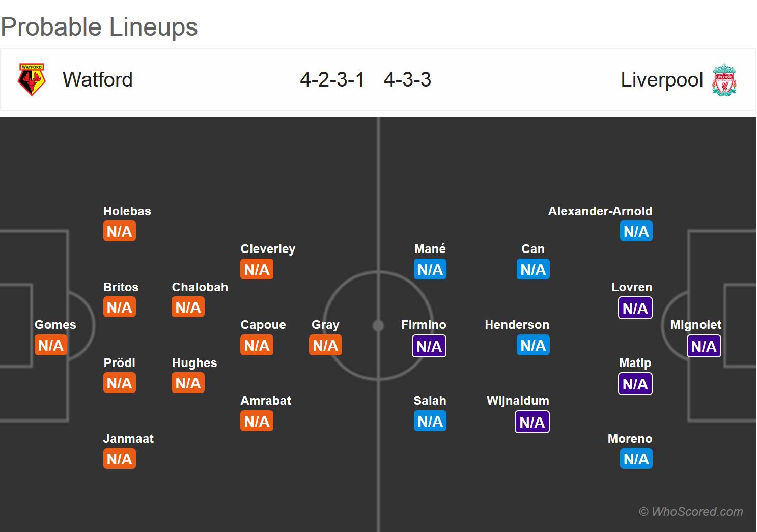The image size is (757, 532).
Task: Select the Holebas player name
Action: click(127, 211)
